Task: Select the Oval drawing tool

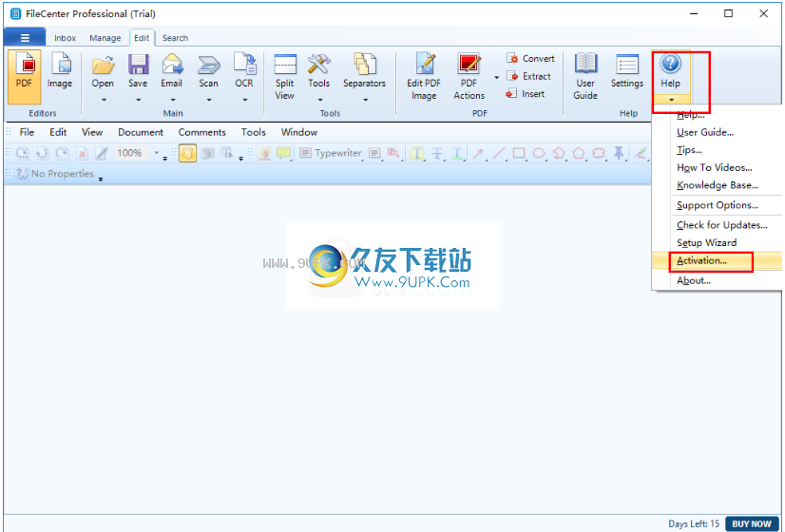Action: [x=539, y=153]
